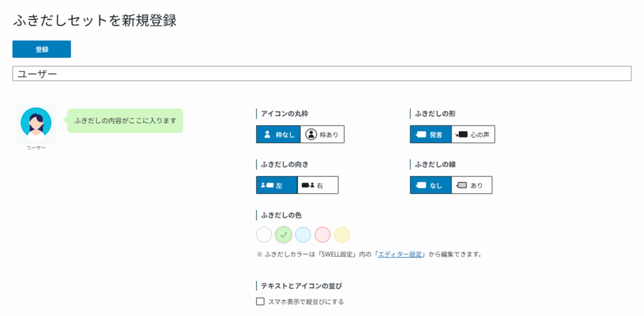
Task: Click the green preview speech balloon
Action: click(x=125, y=121)
